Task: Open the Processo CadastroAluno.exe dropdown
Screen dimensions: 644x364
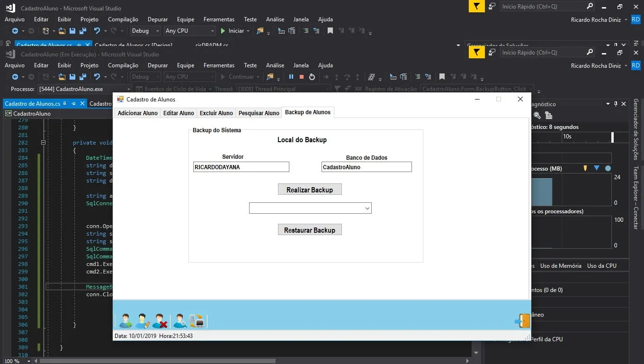Action: coord(128,89)
